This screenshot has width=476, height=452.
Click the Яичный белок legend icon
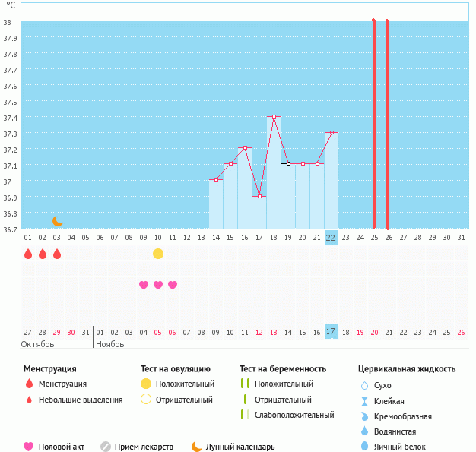pyautogui.click(x=365, y=447)
